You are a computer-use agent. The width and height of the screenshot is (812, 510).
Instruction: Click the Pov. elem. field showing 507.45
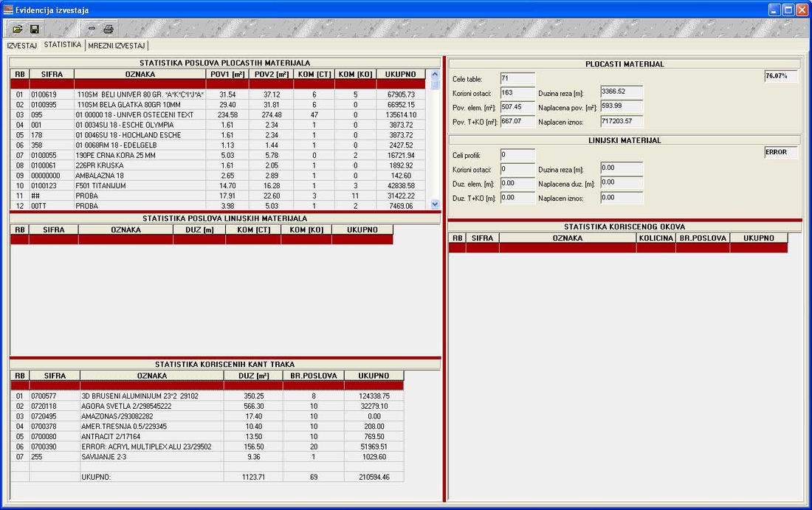pyautogui.click(x=517, y=107)
